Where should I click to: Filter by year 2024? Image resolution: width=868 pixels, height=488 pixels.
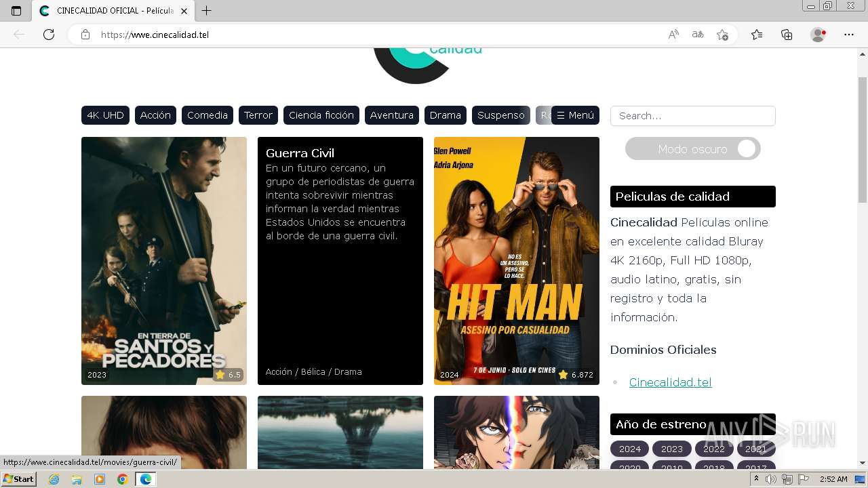[x=629, y=449]
